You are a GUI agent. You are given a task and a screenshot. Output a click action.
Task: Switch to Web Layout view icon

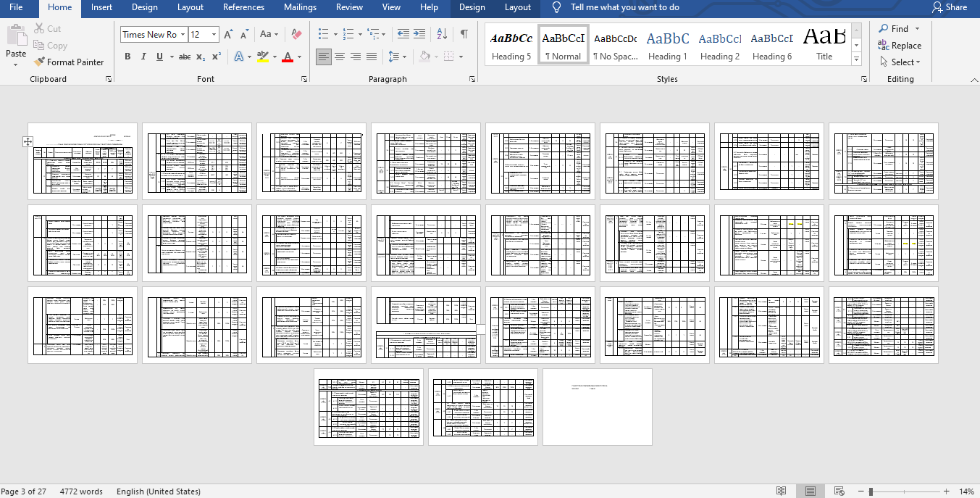pos(838,491)
